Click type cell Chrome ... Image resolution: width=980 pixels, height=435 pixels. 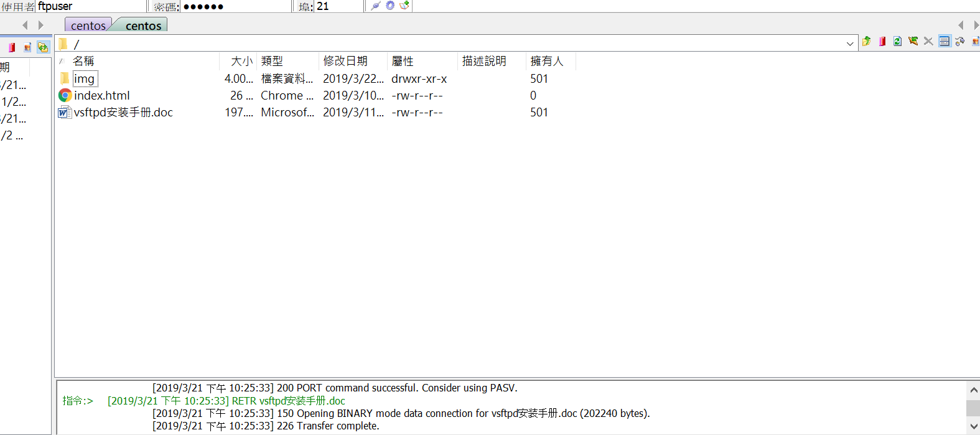[287, 95]
